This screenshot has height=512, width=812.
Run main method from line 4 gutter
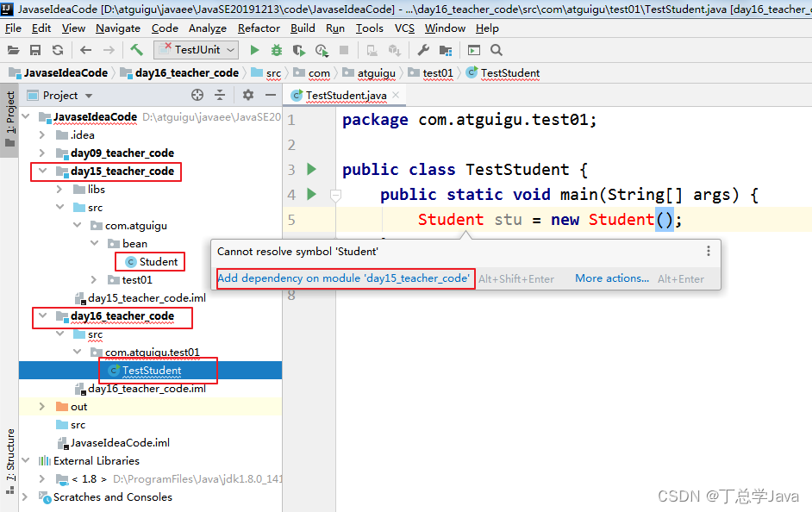coord(312,194)
